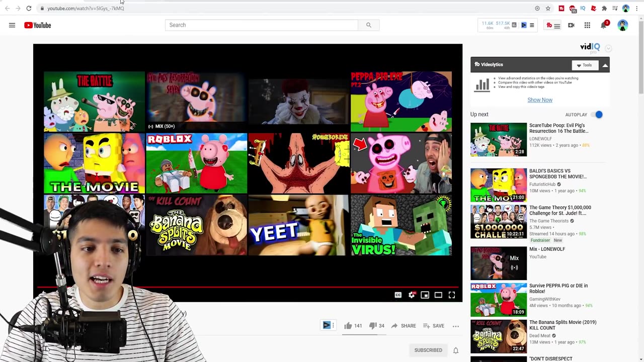This screenshot has width=644, height=362.
Task: Toggle the channel notification bell
Action: (x=456, y=350)
